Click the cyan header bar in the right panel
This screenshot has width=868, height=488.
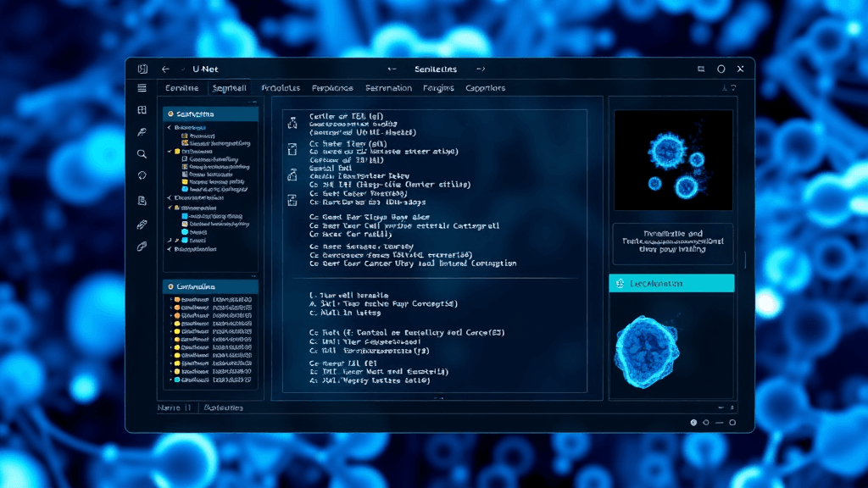672,283
